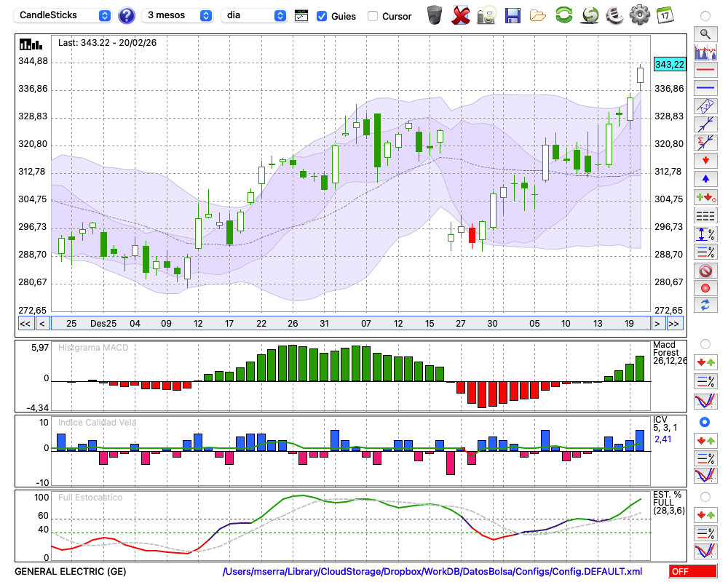728x582 pixels.
Task: Click the date axis scroll bar
Action: click(351, 324)
